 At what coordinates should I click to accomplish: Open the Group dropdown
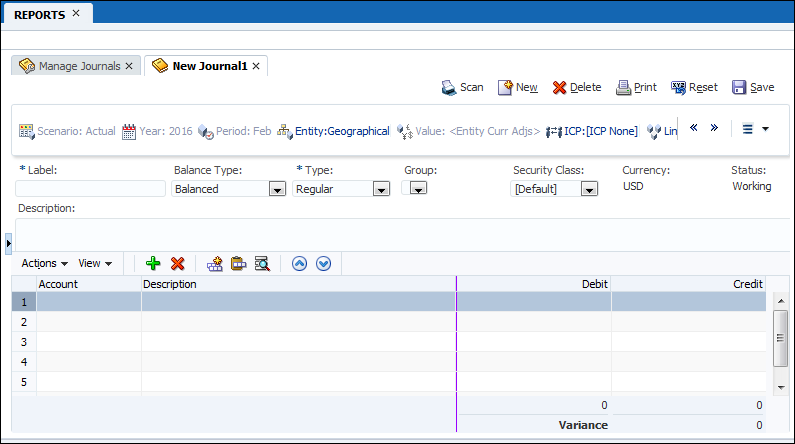418,189
